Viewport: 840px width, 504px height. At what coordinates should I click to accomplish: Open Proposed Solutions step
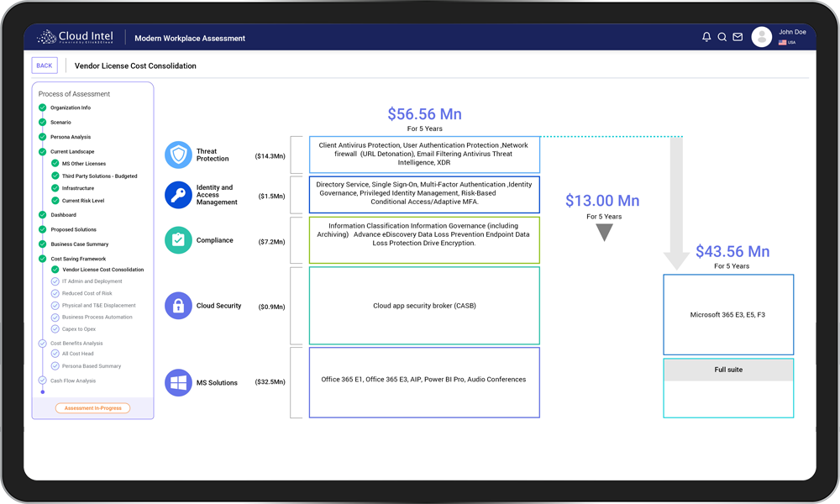[x=73, y=230]
